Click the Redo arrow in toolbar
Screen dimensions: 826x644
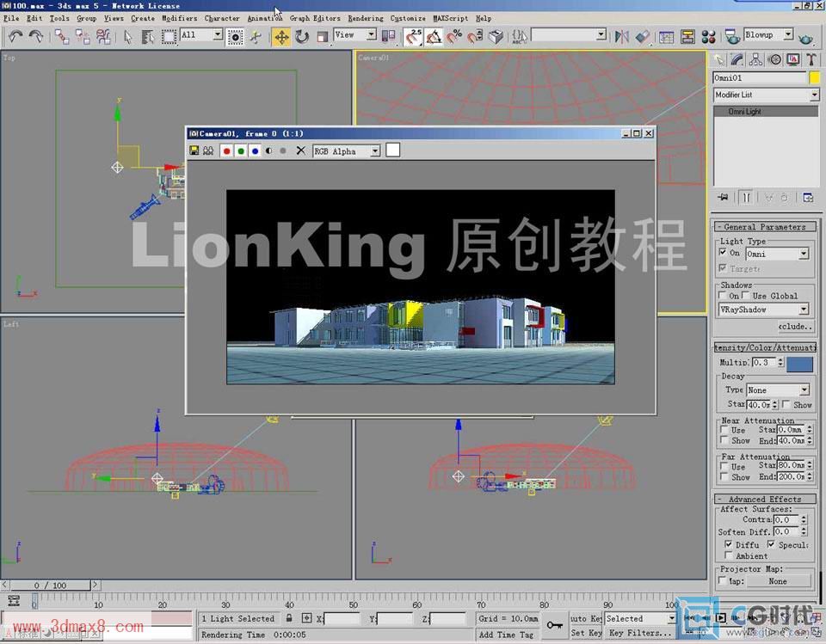36,37
